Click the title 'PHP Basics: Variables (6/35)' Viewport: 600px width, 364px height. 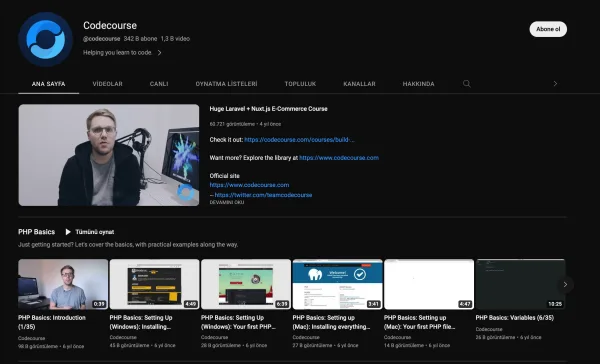pos(515,318)
